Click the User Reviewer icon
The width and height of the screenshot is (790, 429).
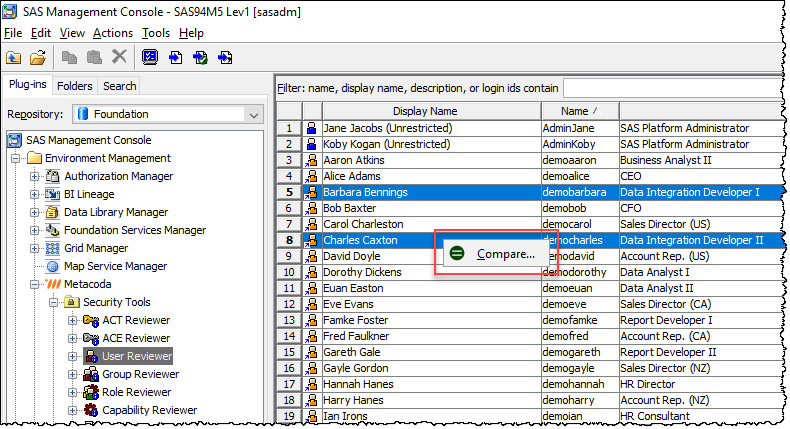pos(92,356)
